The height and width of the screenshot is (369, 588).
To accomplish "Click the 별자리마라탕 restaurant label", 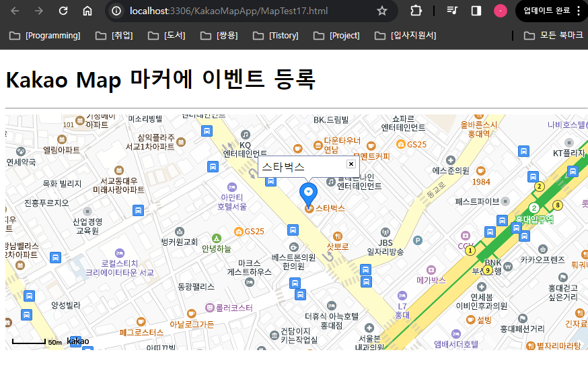I will coord(559,345).
